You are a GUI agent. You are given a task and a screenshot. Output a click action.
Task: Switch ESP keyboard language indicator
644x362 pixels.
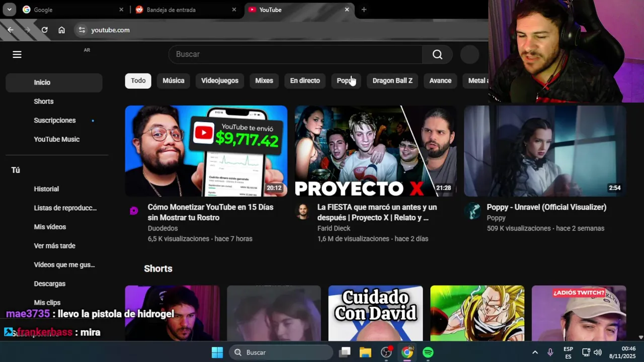click(x=568, y=352)
